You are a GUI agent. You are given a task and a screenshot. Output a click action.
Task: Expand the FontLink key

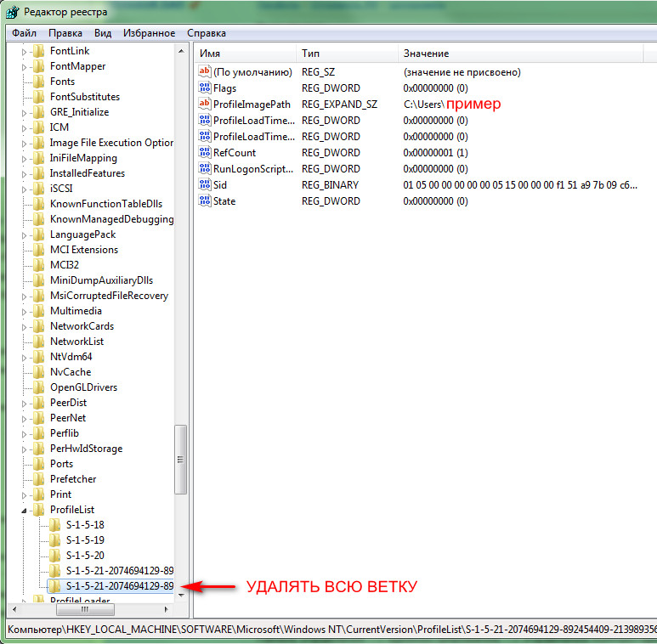pyautogui.click(x=24, y=52)
